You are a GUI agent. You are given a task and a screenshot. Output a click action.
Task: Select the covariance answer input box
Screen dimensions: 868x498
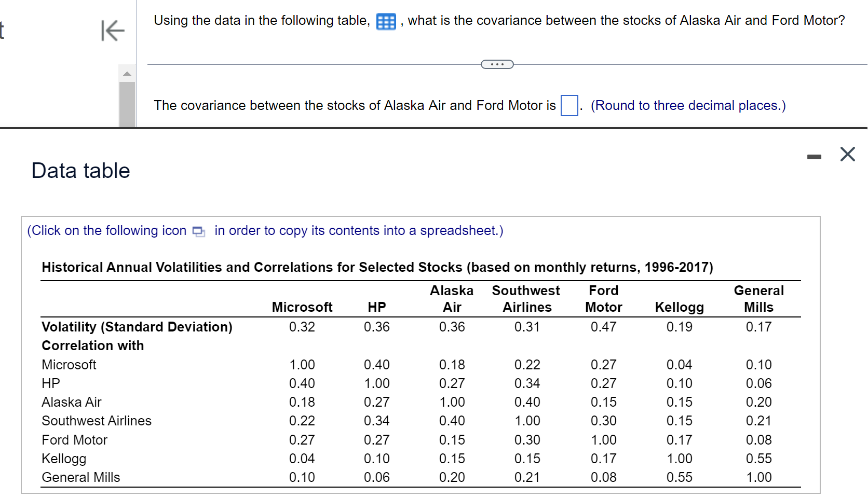(569, 105)
